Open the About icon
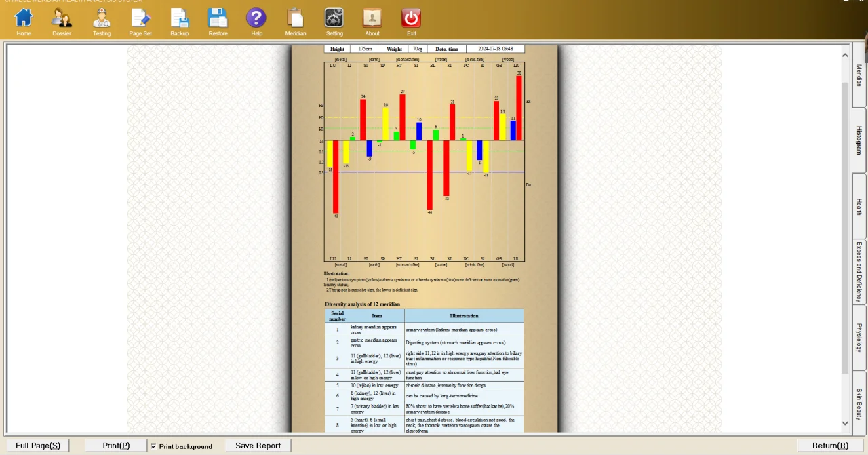Viewport: 868px width, 455px height. point(372,22)
